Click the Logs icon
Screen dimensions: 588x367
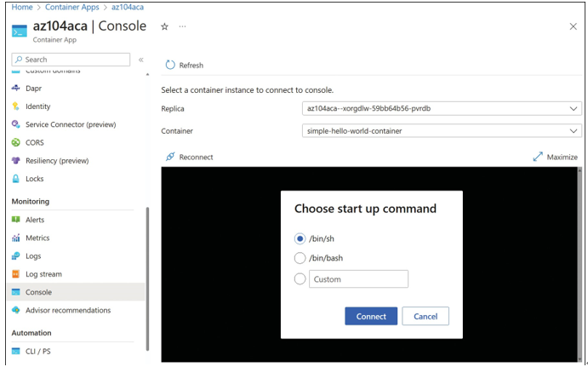pos(16,256)
